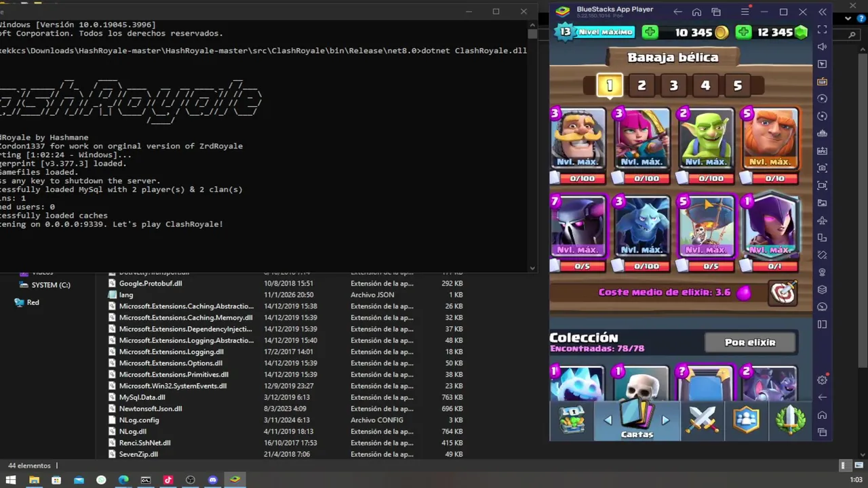
Task: Click the cursor lock icon in BlueStacks sidebar
Action: [822, 64]
